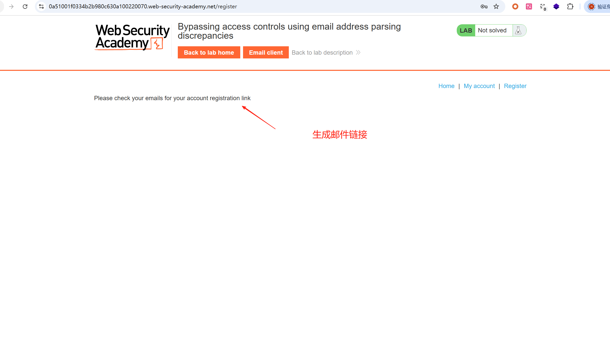Click the lab flask status icon
610x364 pixels.
point(518,30)
